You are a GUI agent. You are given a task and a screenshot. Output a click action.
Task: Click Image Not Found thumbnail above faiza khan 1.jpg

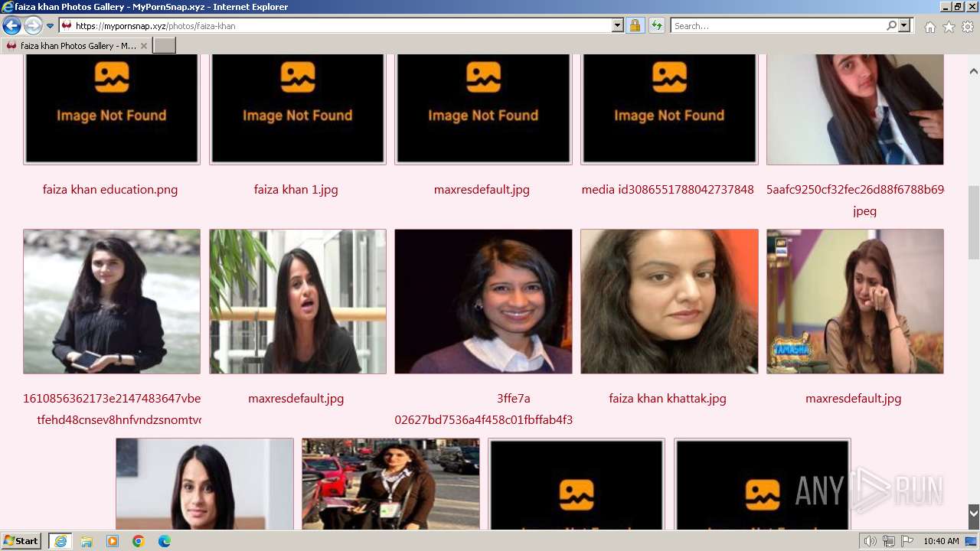coord(298,109)
